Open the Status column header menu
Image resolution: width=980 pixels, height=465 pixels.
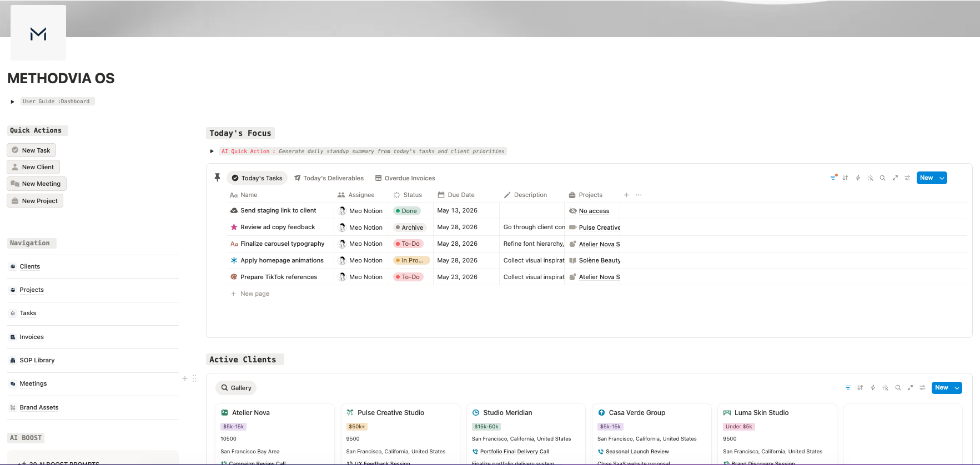[408, 195]
